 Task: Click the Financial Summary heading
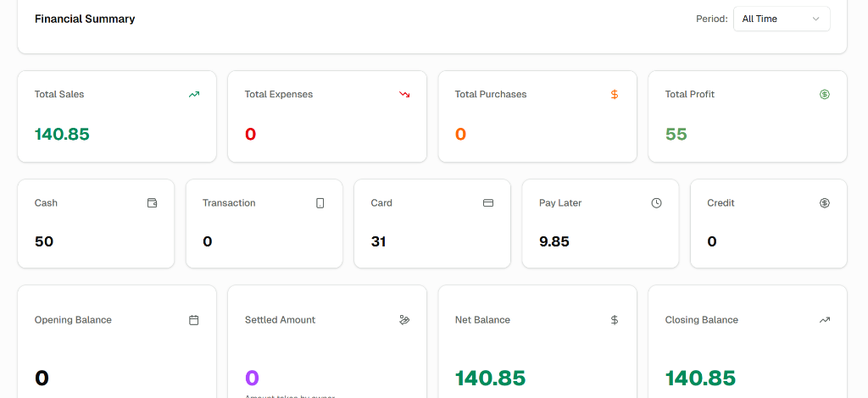pyautogui.click(x=85, y=19)
